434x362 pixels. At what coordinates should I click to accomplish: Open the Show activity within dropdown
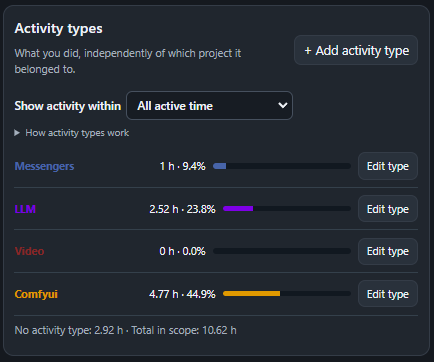tap(209, 106)
